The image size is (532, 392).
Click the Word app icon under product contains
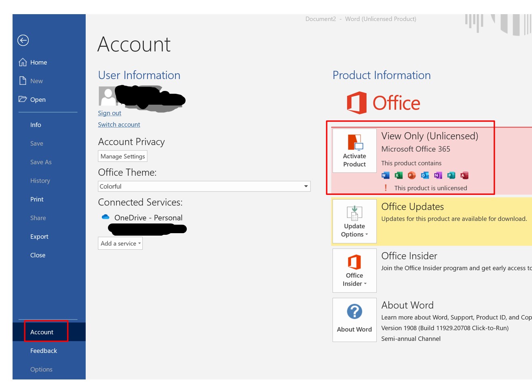[385, 175]
